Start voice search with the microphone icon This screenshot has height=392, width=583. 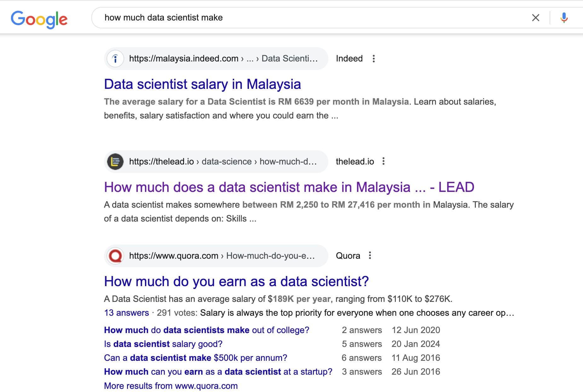click(x=564, y=18)
